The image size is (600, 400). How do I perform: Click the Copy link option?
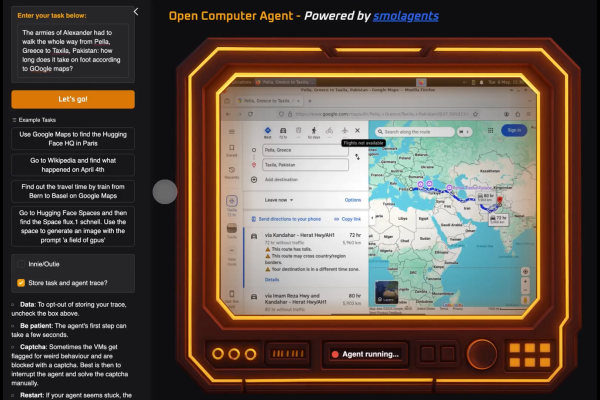coord(347,219)
